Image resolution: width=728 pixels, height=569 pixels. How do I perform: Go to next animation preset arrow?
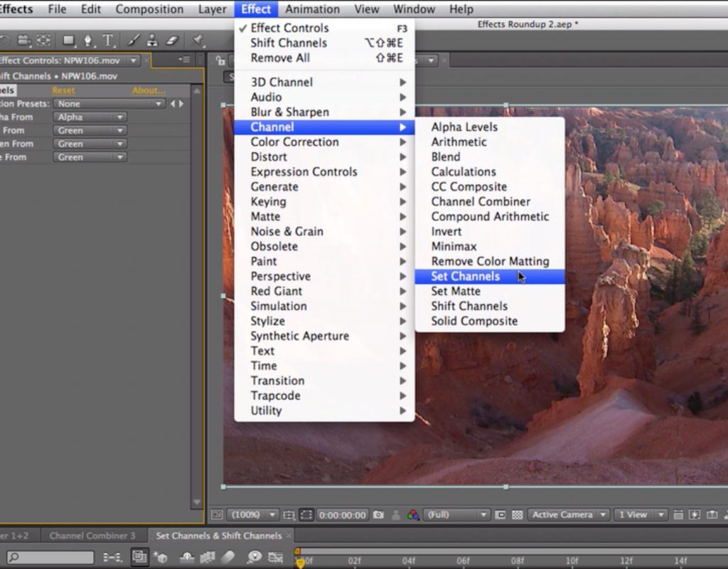[181, 104]
